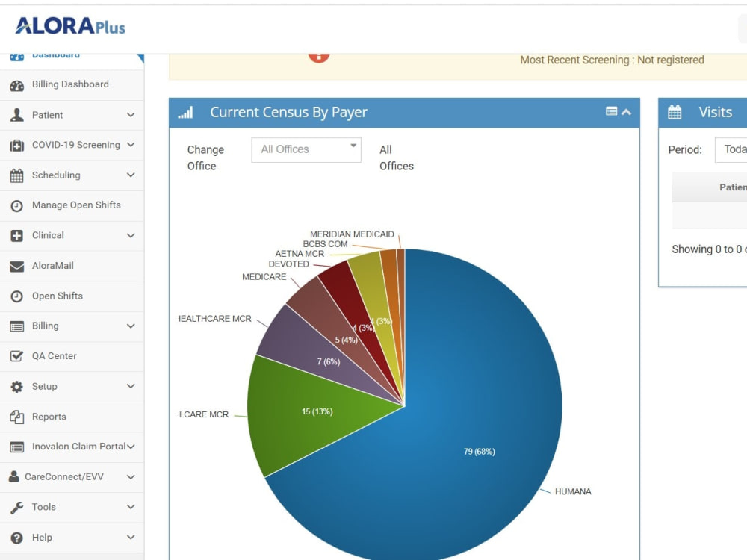
Task: Click the Patient person icon
Action: click(16, 115)
